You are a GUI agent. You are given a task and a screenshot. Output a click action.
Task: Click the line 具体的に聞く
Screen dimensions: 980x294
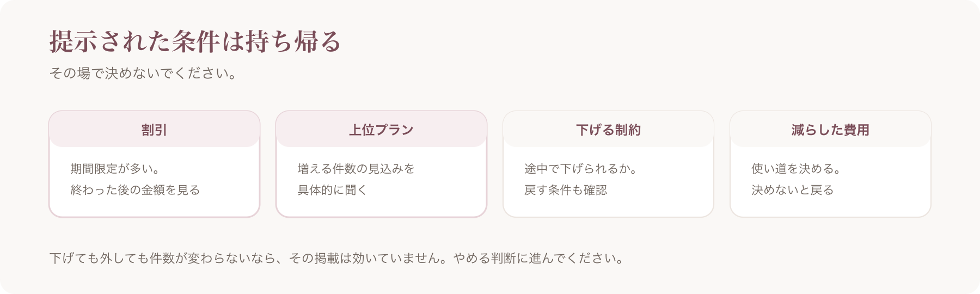tap(332, 190)
